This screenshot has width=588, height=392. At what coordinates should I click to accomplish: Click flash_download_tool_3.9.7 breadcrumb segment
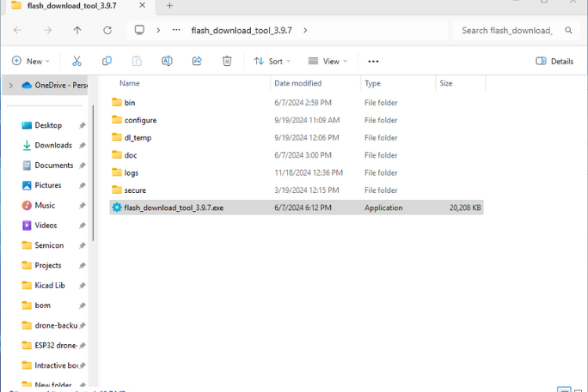[x=241, y=31]
